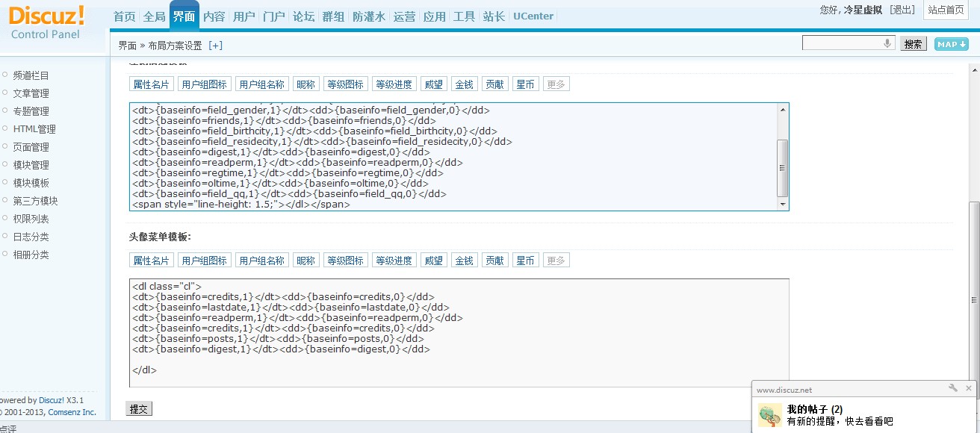Open 页面管理 in sidebar
Image resolution: width=980 pixels, height=433 pixels.
[x=31, y=147]
